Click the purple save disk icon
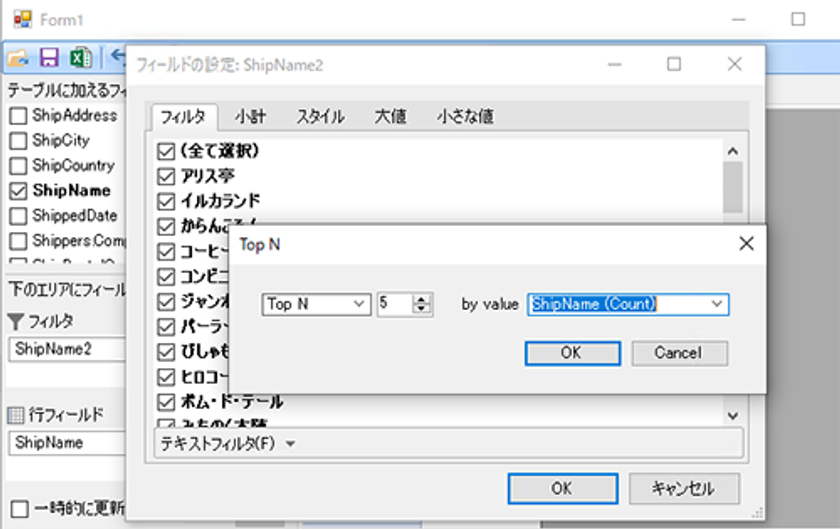 point(49,57)
